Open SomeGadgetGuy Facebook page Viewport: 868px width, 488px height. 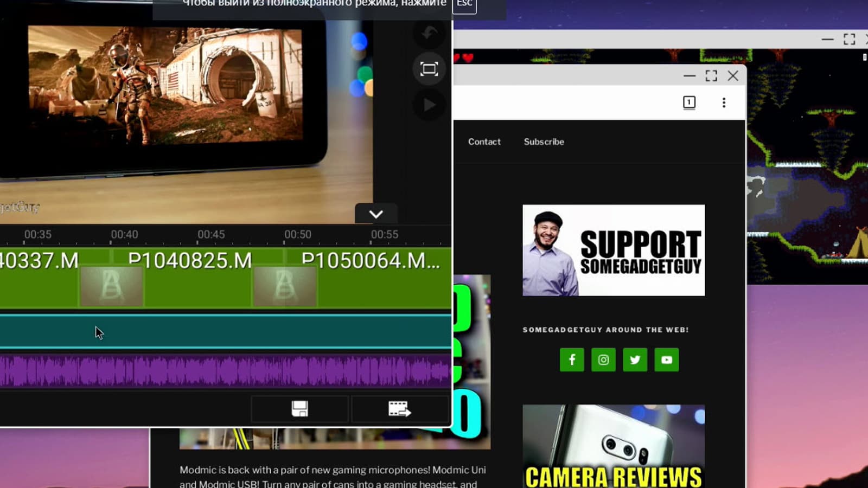[572, 359]
